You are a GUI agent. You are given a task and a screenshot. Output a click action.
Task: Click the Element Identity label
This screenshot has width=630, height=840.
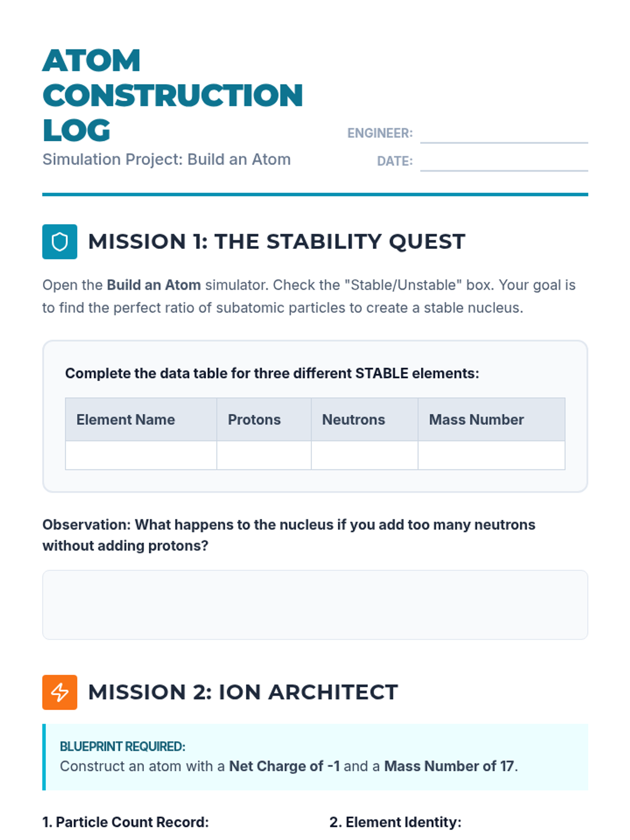click(395, 822)
